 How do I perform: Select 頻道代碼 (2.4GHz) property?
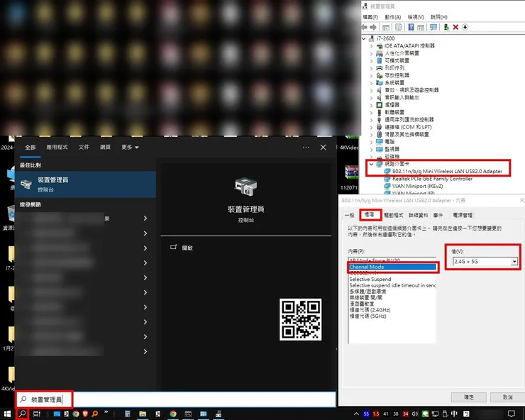tap(370, 310)
